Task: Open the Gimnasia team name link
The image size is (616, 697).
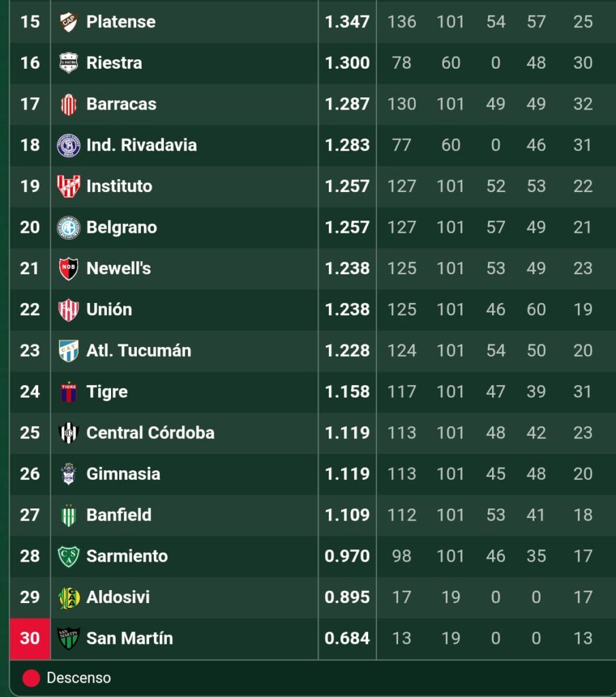Action: [123, 474]
